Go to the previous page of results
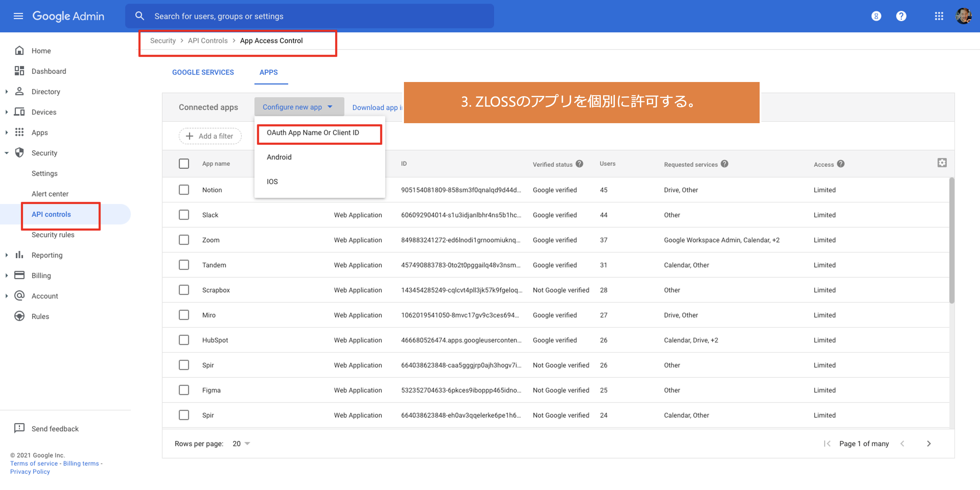 click(x=902, y=443)
